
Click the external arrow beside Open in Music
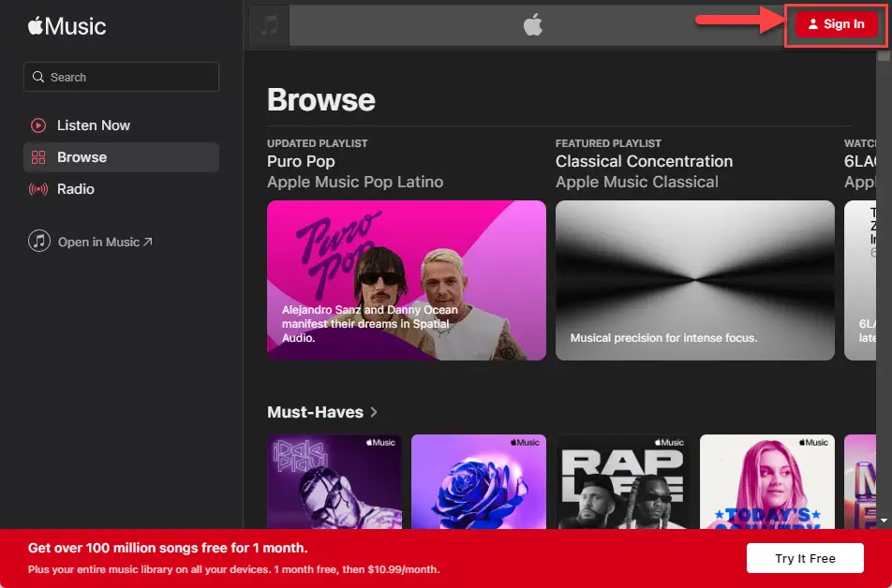click(x=148, y=242)
